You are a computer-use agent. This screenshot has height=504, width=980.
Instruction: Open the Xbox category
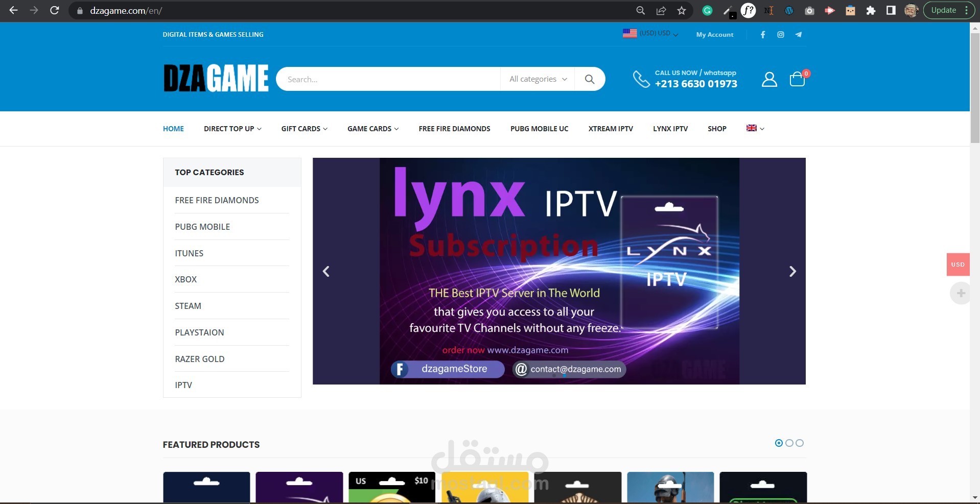click(x=185, y=279)
